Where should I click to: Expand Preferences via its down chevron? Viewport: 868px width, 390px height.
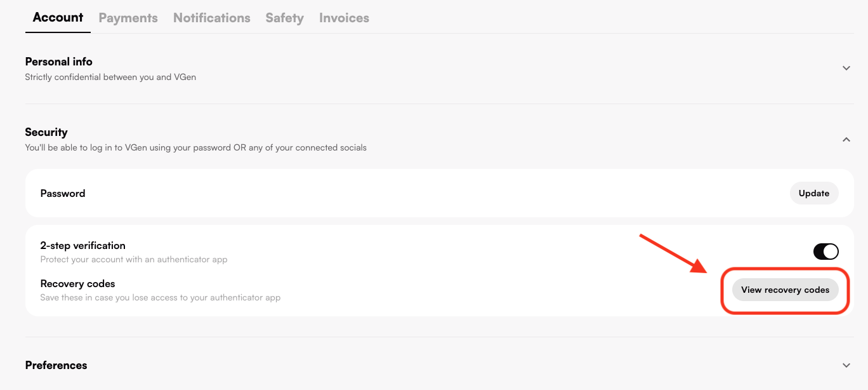point(846,365)
